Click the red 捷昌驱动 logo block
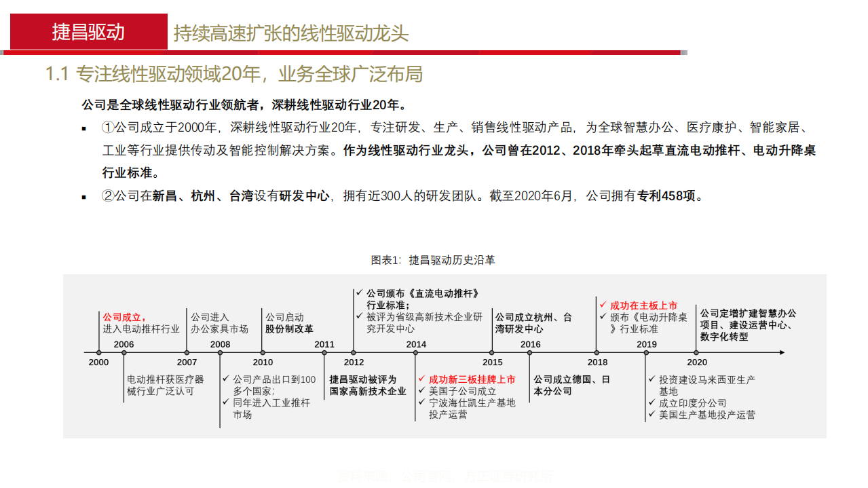Image resolution: width=868 pixels, height=488 pixels. pyautogui.click(x=88, y=30)
